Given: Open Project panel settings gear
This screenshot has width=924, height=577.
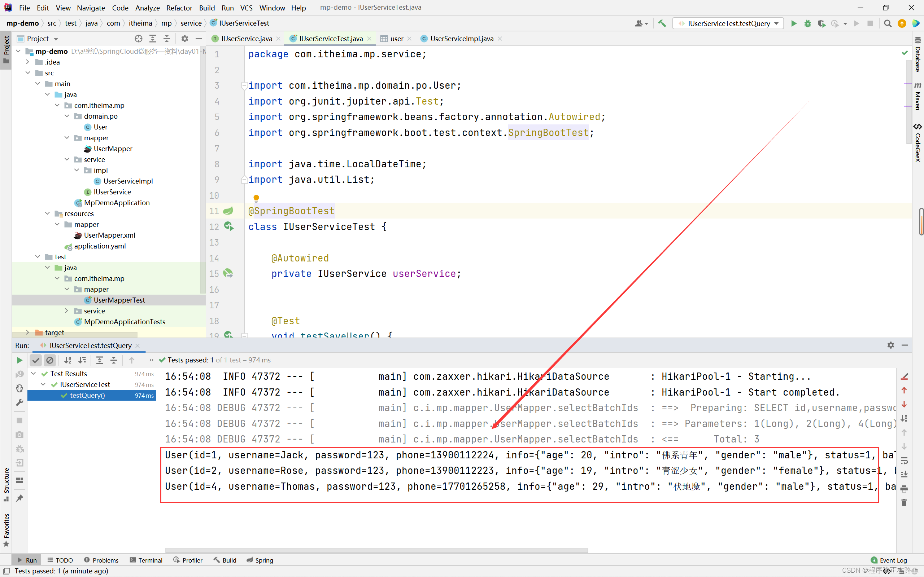Looking at the screenshot, I should coord(185,39).
